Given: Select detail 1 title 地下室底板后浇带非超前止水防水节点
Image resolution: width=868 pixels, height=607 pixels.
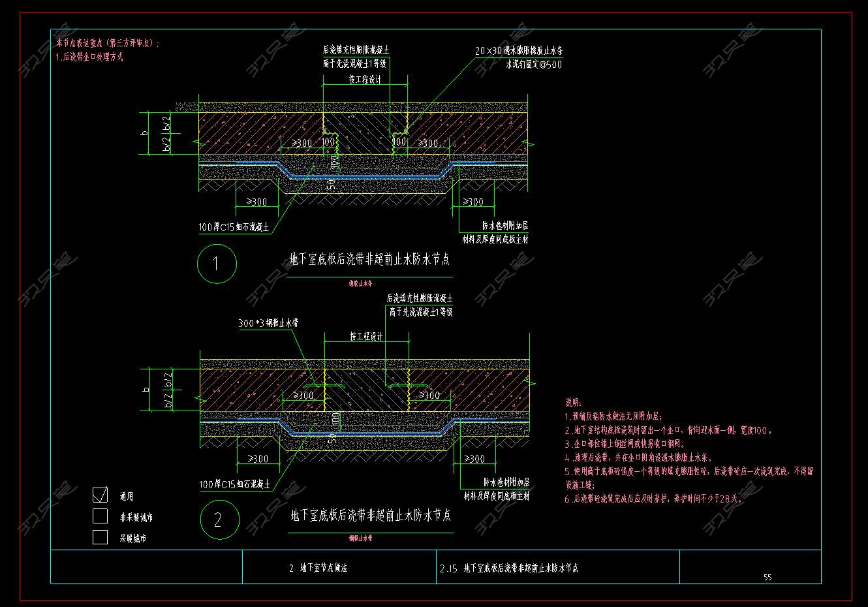Looking at the screenshot, I should click(369, 260).
